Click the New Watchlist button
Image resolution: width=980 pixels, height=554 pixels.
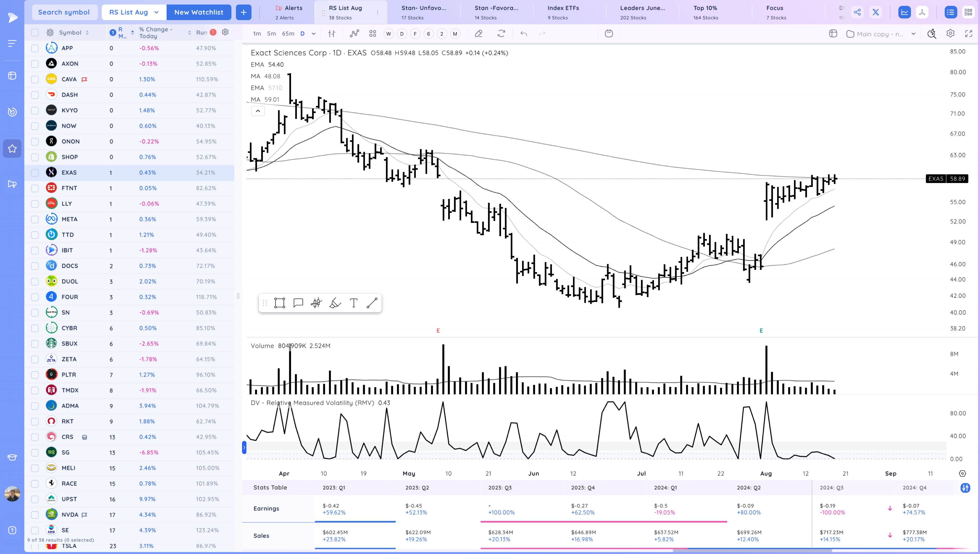199,12
